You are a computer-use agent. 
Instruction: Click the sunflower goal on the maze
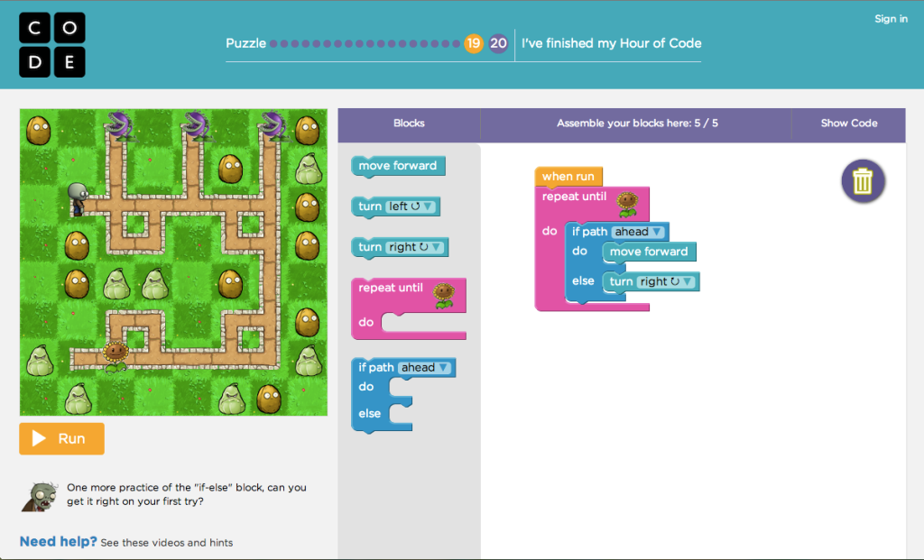tap(115, 354)
